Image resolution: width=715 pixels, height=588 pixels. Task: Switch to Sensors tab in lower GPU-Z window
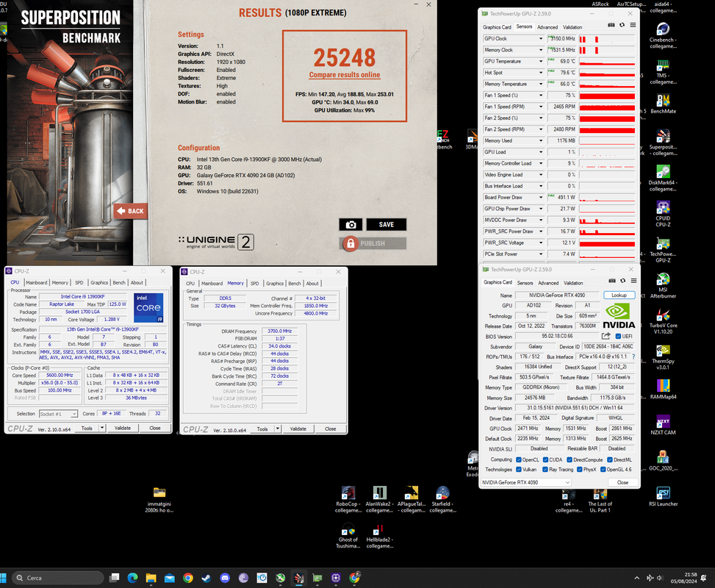(525, 283)
